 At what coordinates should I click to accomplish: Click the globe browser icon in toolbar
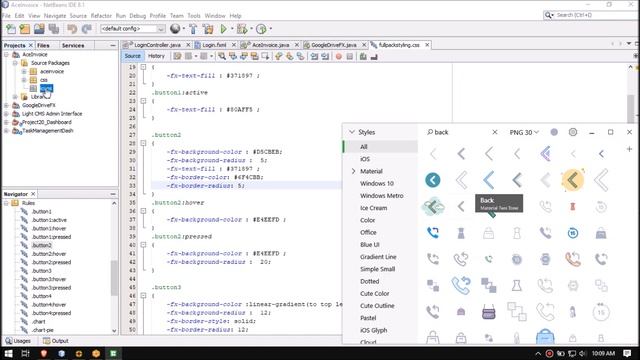click(175, 29)
